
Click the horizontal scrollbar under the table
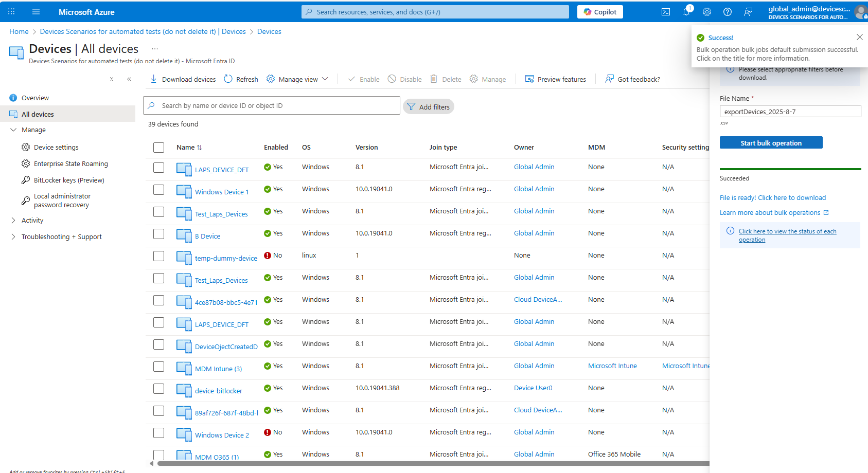(433, 463)
